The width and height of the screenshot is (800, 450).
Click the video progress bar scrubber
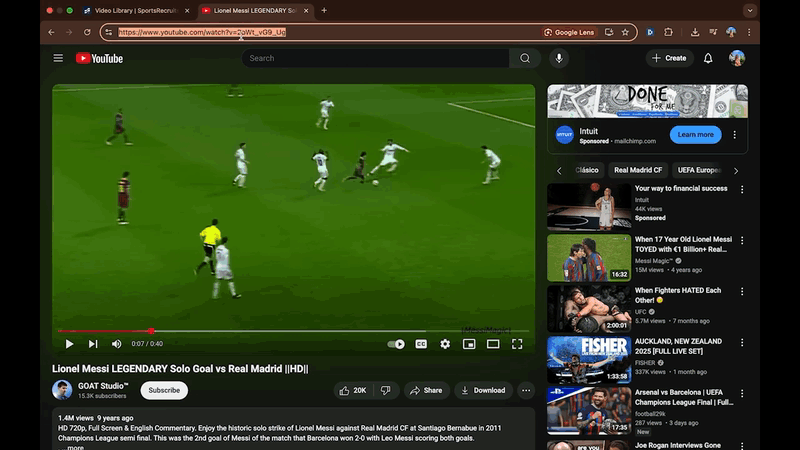151,331
